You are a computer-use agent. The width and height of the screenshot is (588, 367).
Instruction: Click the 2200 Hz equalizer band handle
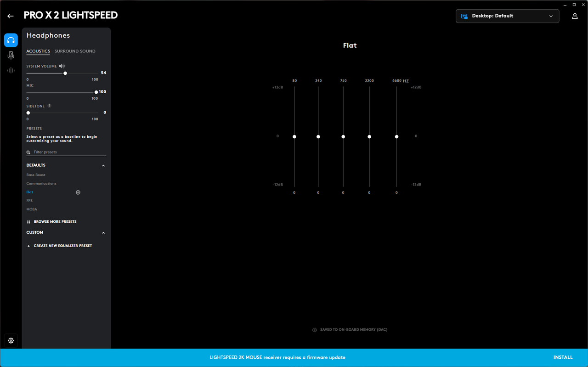[x=369, y=137]
